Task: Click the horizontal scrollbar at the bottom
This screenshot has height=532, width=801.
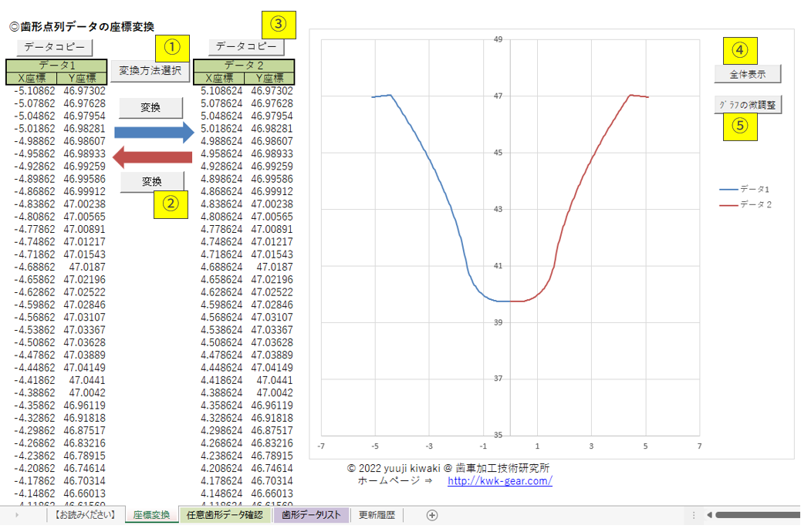Action: tap(756, 515)
